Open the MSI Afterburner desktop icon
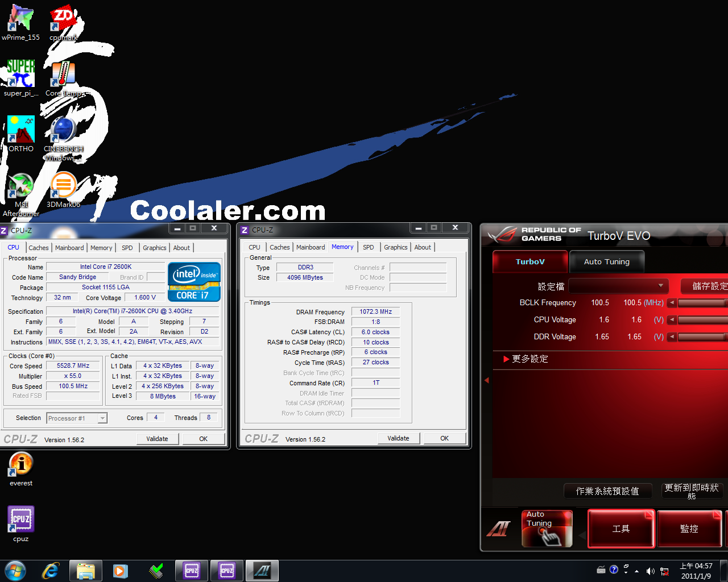Viewport: 728px width, 582px height. tap(21, 194)
